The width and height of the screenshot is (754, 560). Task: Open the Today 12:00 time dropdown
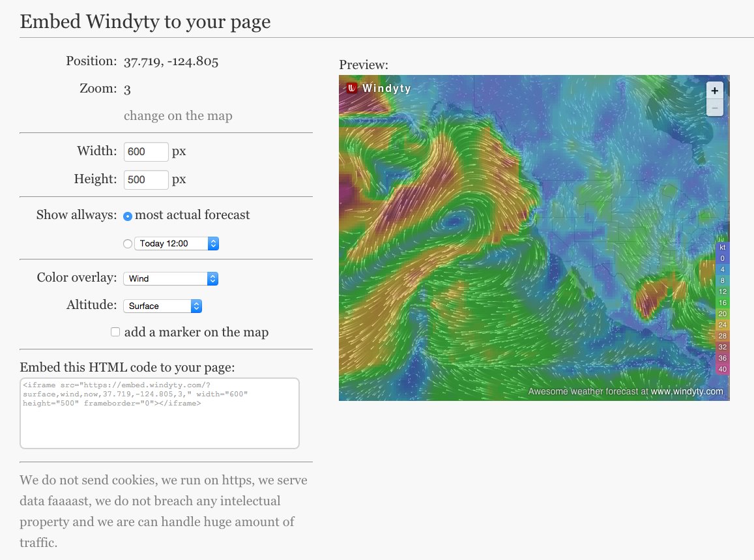(x=177, y=243)
